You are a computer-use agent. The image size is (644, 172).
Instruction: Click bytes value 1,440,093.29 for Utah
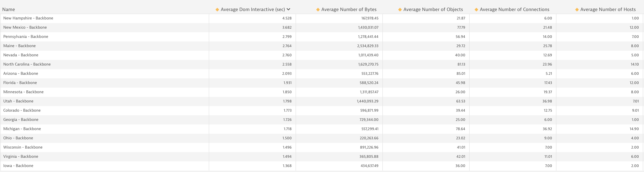pos(368,101)
